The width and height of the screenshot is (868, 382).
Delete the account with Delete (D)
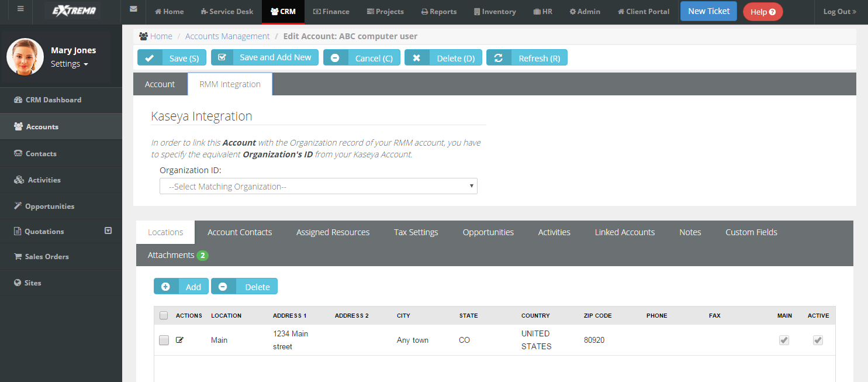click(x=443, y=58)
